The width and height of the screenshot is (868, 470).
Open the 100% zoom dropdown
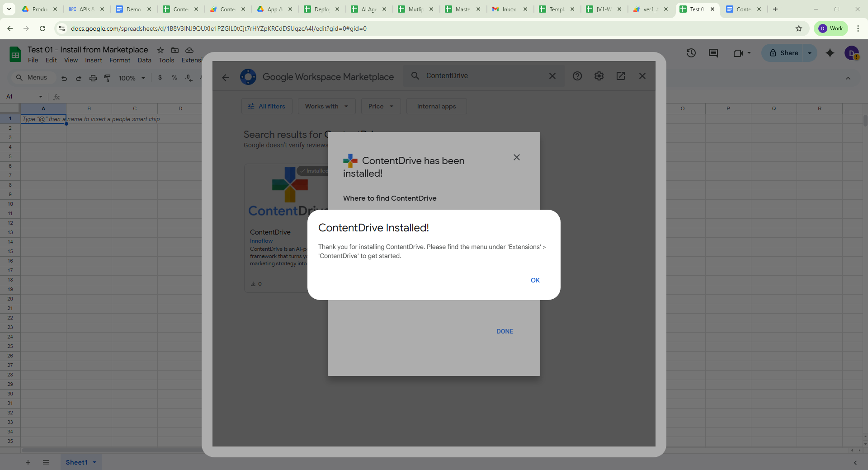click(x=132, y=78)
